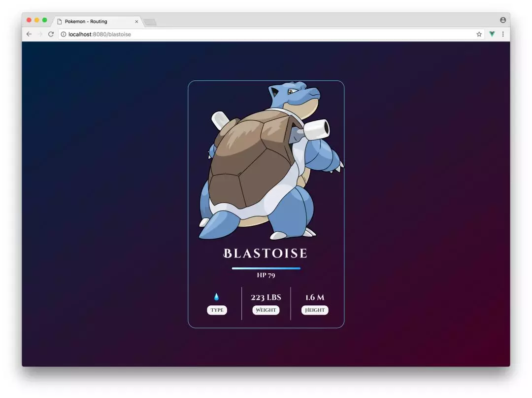Screen dimensions: 532x398
Task: Click the 1.6 M height value
Action: click(x=315, y=297)
